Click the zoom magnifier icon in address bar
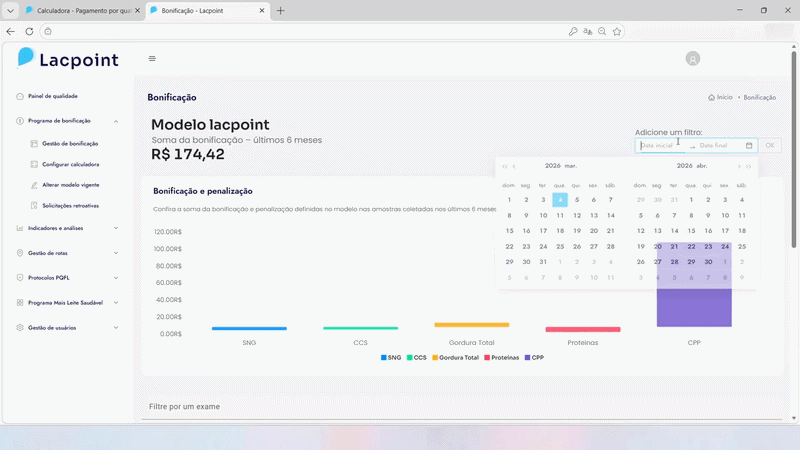Image resolution: width=800 pixels, height=450 pixels. (x=602, y=32)
